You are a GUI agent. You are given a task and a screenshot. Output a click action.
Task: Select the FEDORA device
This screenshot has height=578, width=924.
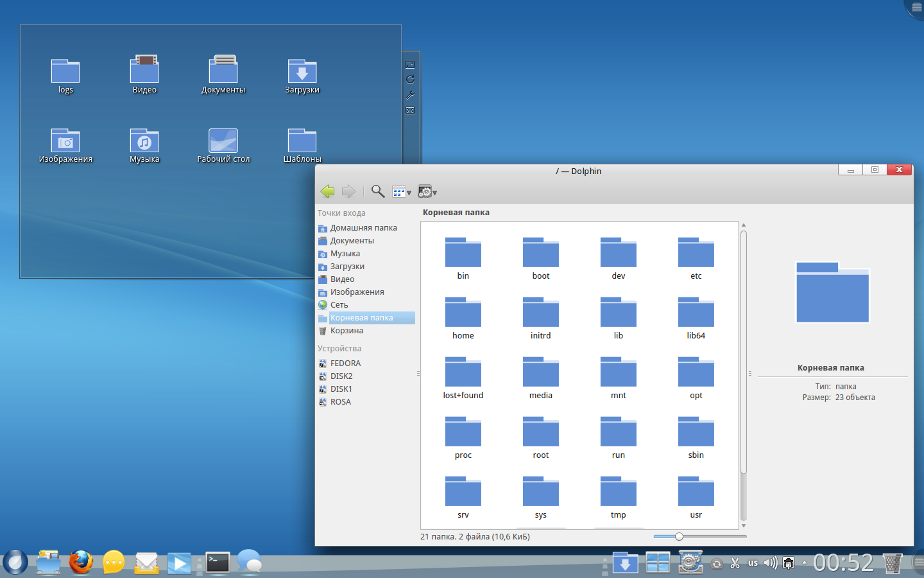coord(345,363)
